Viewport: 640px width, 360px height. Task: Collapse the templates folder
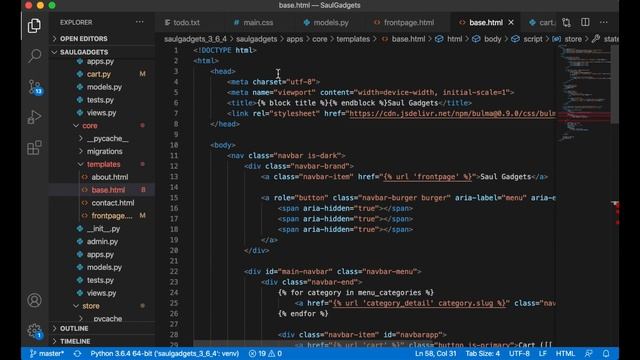click(103, 164)
